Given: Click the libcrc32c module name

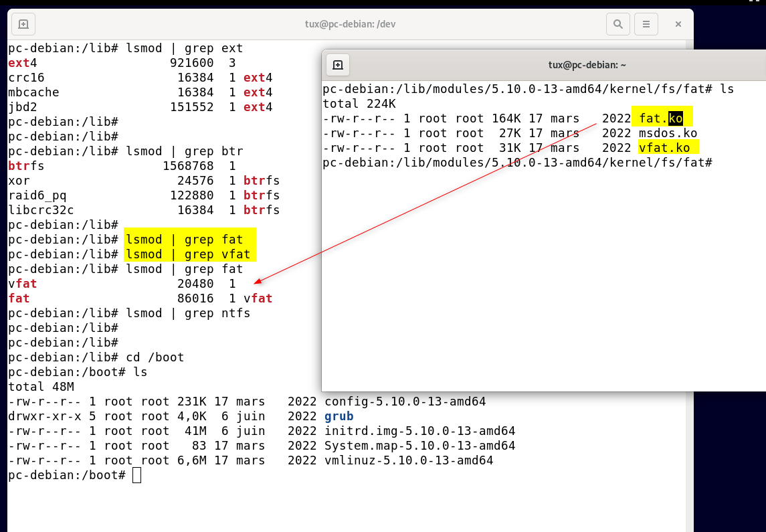Looking at the screenshot, I should pos(41,210).
